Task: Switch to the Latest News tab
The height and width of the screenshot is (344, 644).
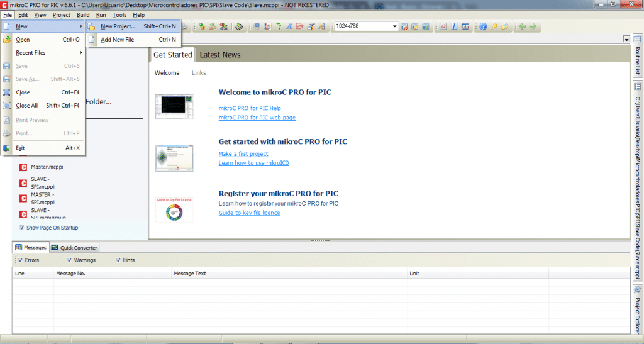Action: tap(220, 55)
